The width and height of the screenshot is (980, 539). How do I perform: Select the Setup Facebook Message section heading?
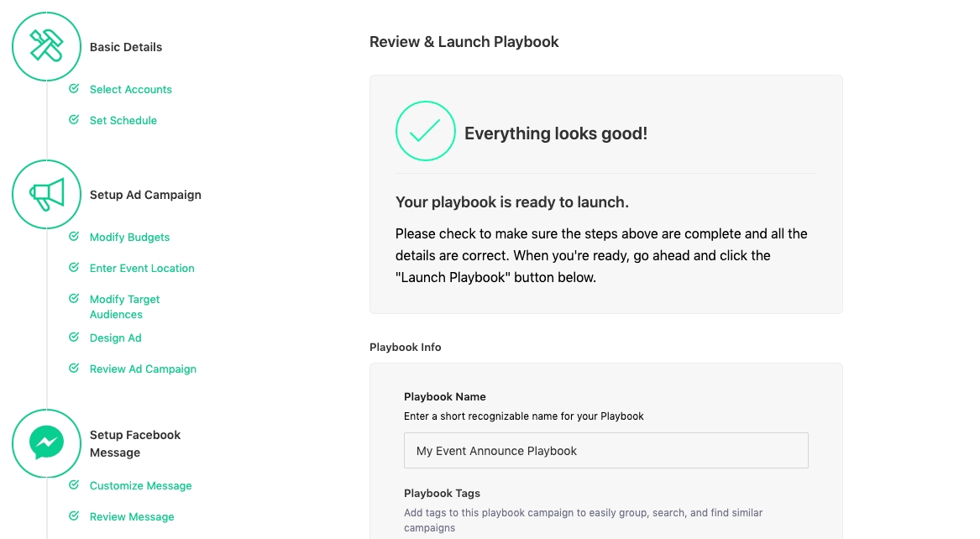click(x=135, y=443)
